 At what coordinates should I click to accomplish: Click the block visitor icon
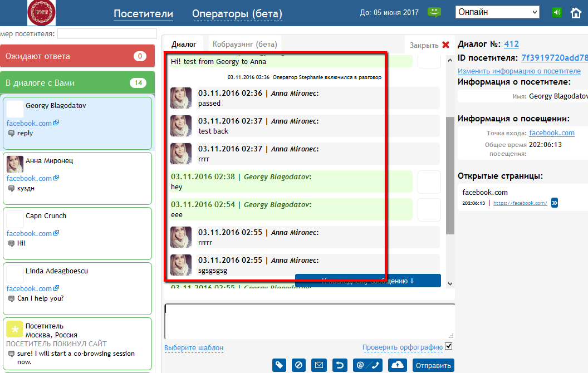(x=298, y=365)
